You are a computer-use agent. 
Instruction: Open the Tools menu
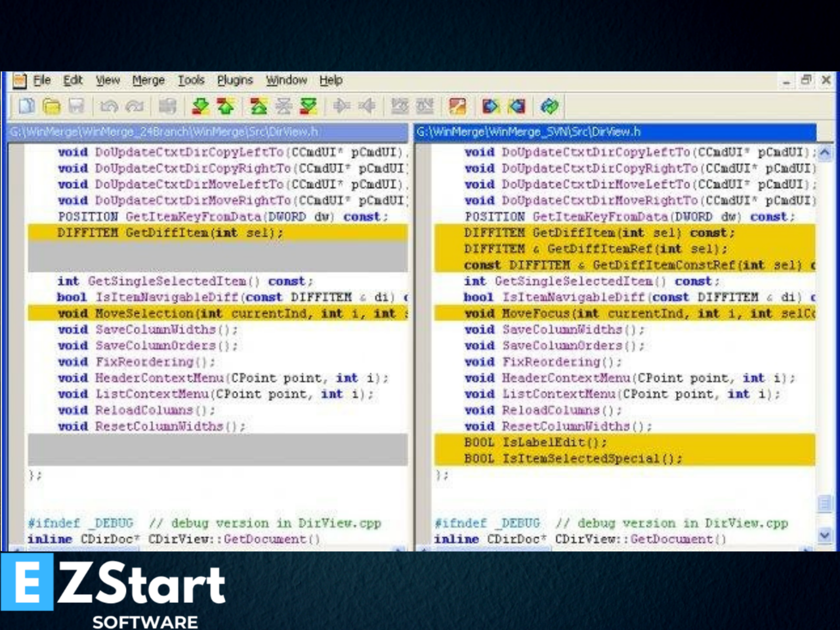191,80
